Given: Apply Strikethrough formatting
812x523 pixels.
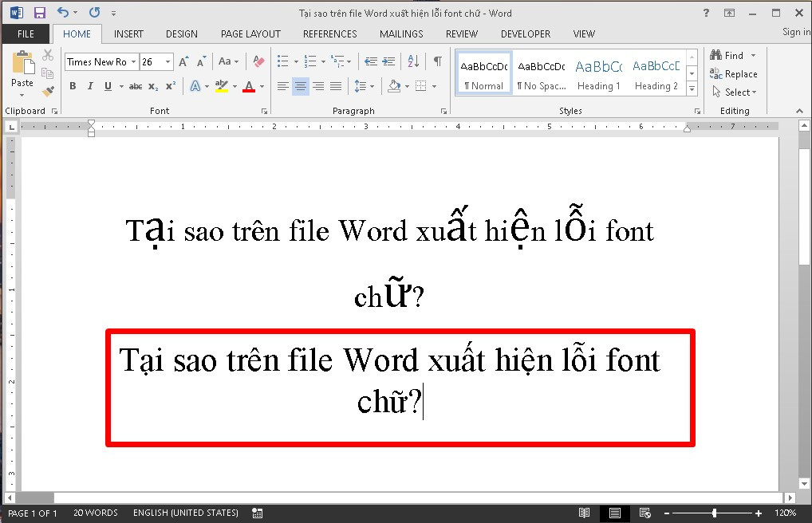Looking at the screenshot, I should (136, 86).
